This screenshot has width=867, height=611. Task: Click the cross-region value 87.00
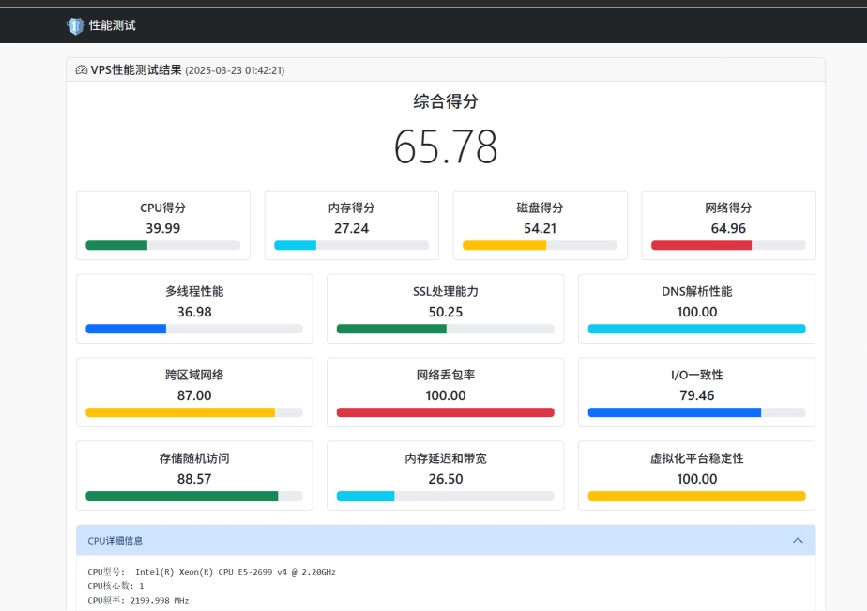coord(194,395)
